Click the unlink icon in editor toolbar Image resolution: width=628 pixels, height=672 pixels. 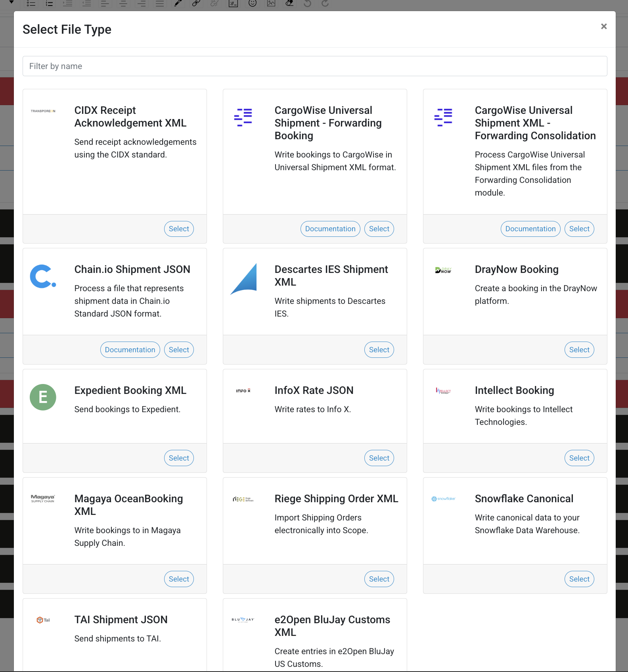tap(214, 3)
